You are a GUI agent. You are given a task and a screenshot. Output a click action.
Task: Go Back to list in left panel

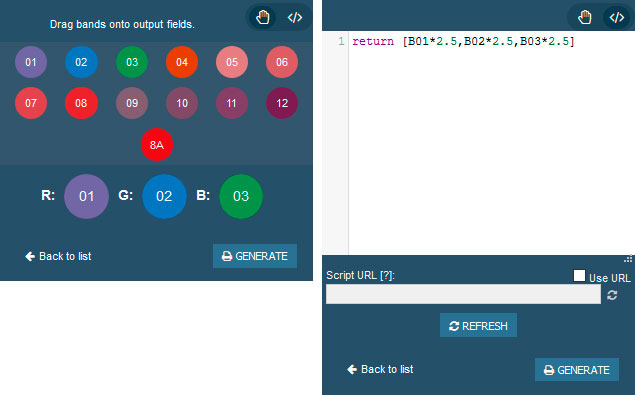pos(58,256)
